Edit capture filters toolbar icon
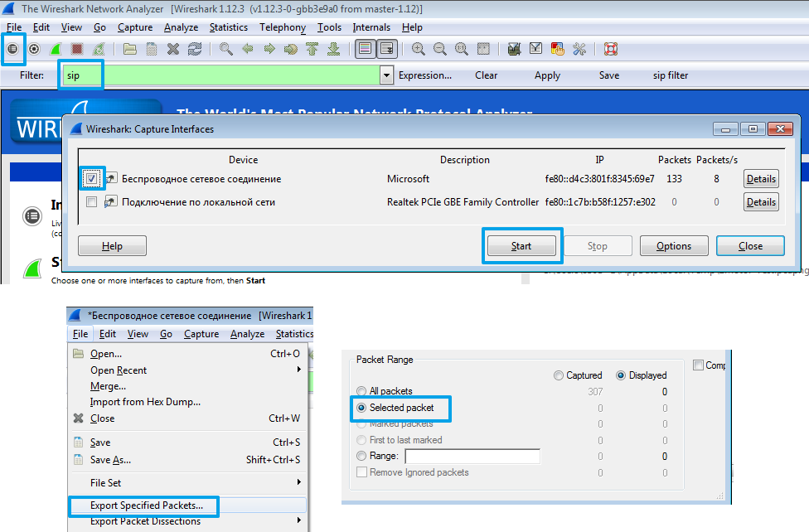 click(515, 49)
